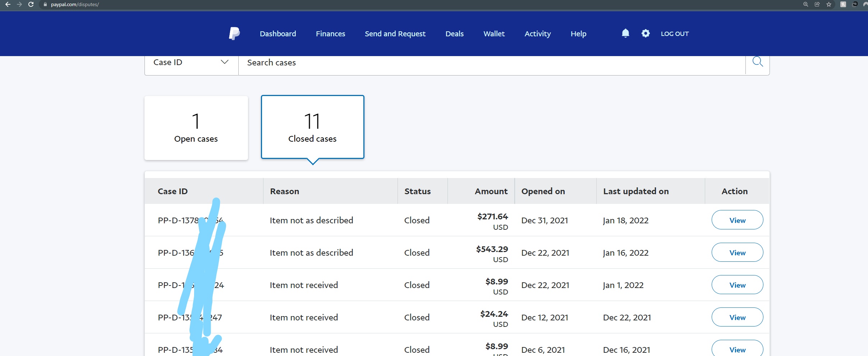Reload the page with refresh icon

(31, 4)
